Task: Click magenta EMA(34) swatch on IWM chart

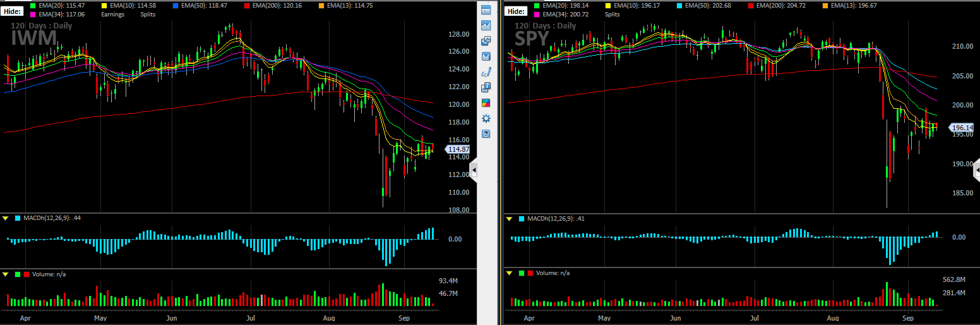Action: click(x=33, y=14)
